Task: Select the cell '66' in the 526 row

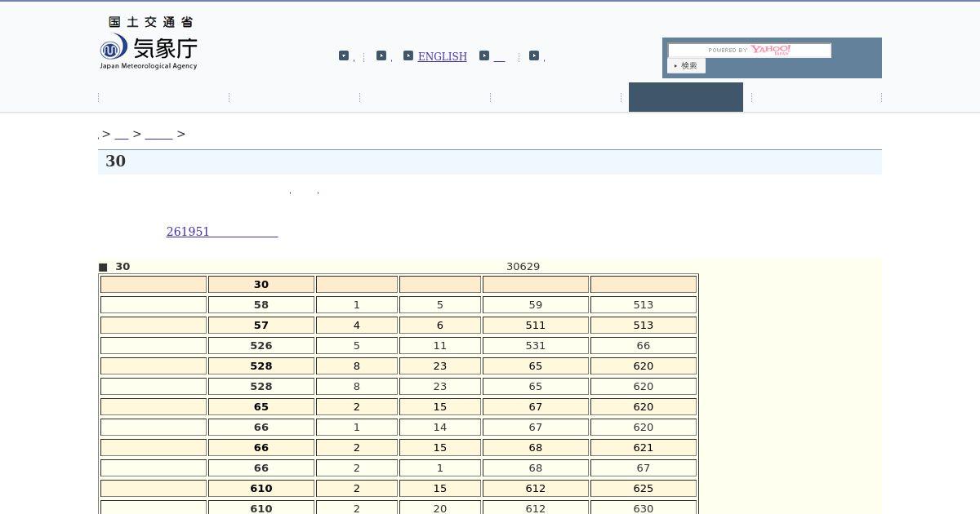Action: tap(644, 345)
